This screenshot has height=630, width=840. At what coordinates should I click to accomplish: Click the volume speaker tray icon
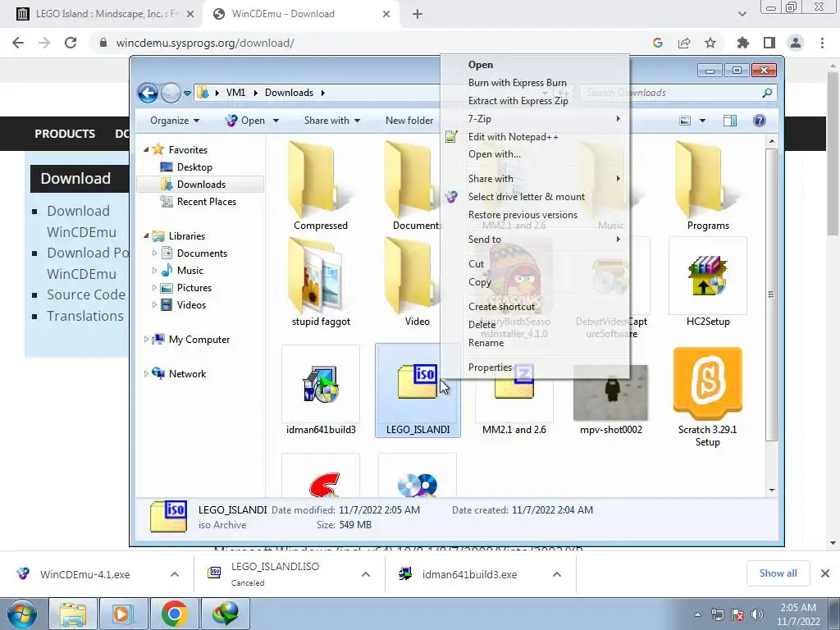pyautogui.click(x=757, y=614)
